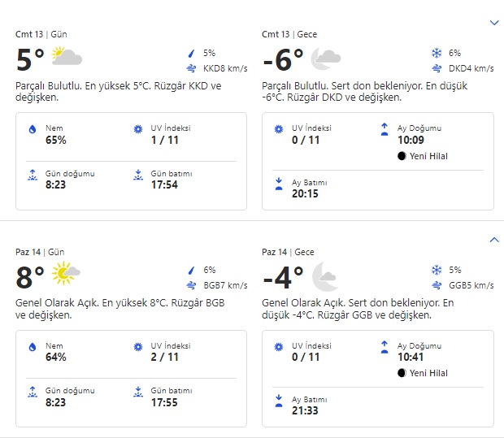This screenshot has height=438, width=504.
Task: Click the sunrise icon for Gün doğumu 8:23 Saturday
Action: (x=33, y=174)
